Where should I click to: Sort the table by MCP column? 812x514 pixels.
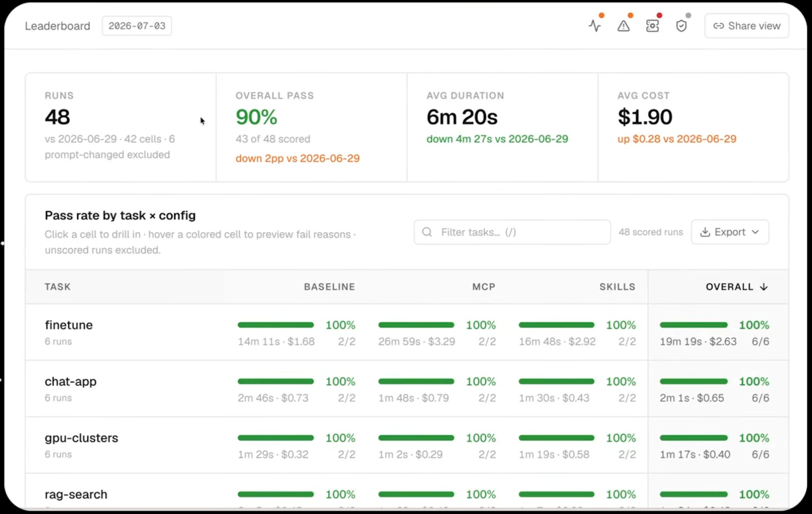pyautogui.click(x=484, y=287)
